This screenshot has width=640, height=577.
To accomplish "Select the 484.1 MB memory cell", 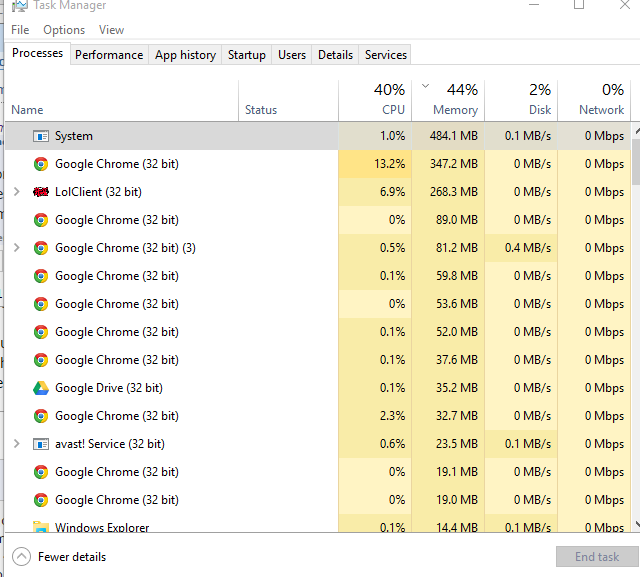I will (448, 136).
